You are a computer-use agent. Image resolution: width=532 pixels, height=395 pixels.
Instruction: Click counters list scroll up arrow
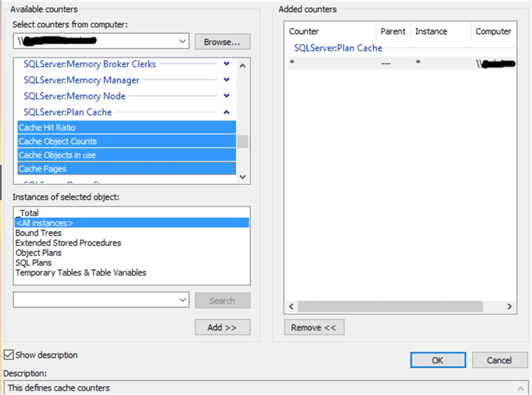point(243,66)
